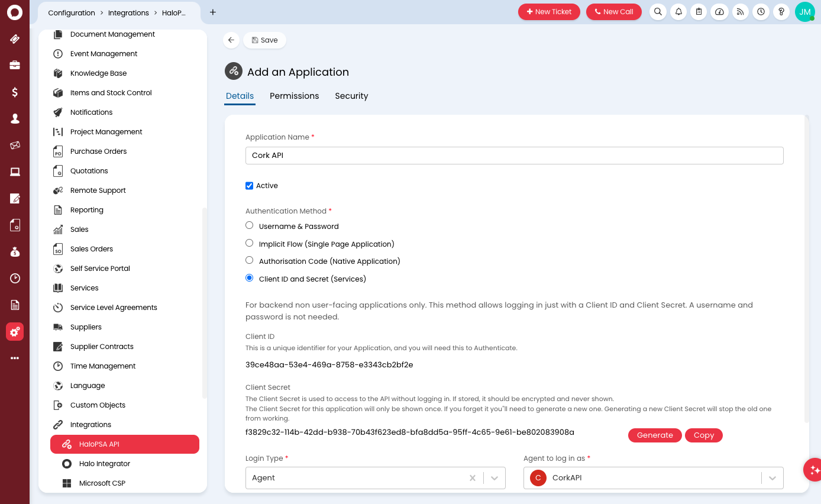Image resolution: width=821 pixels, height=504 pixels.
Task: Open Integrations breadcrumb
Action: [128, 12]
